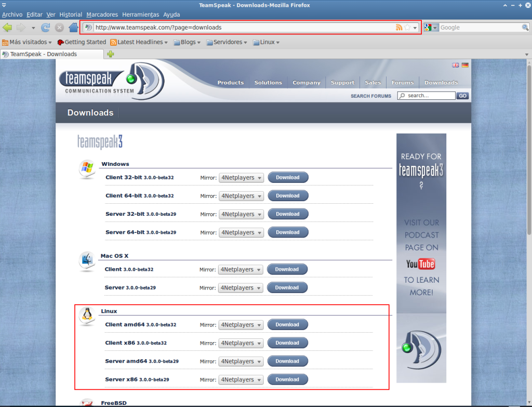Reload the current page
This screenshot has width=532, height=407.
(x=46, y=28)
